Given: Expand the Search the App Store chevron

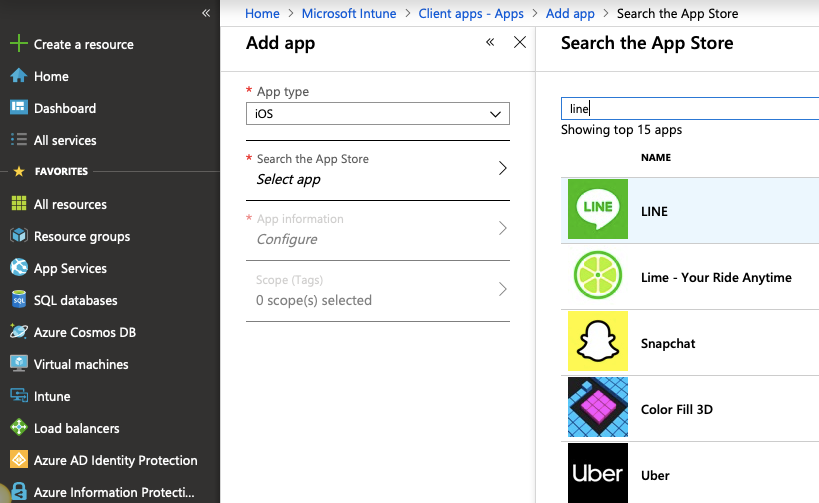Looking at the screenshot, I should [502, 169].
